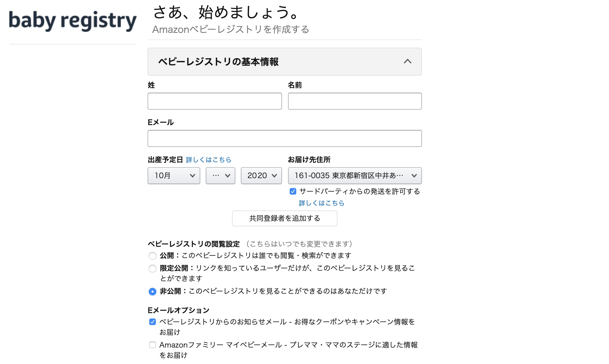This screenshot has width=609, height=364.
Task: Collapse the ベビーレジストリの基本情報 section chevron
Action: point(408,61)
